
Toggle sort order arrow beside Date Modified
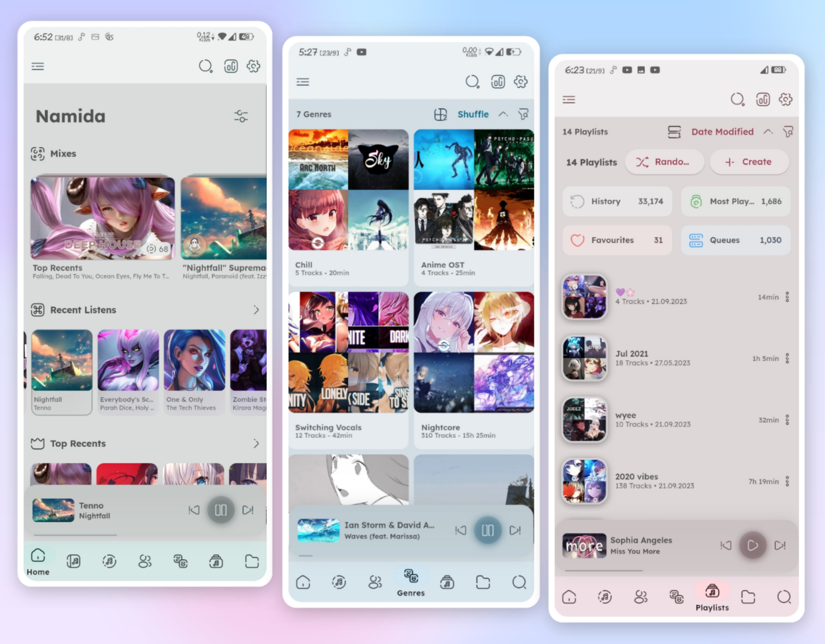click(768, 132)
